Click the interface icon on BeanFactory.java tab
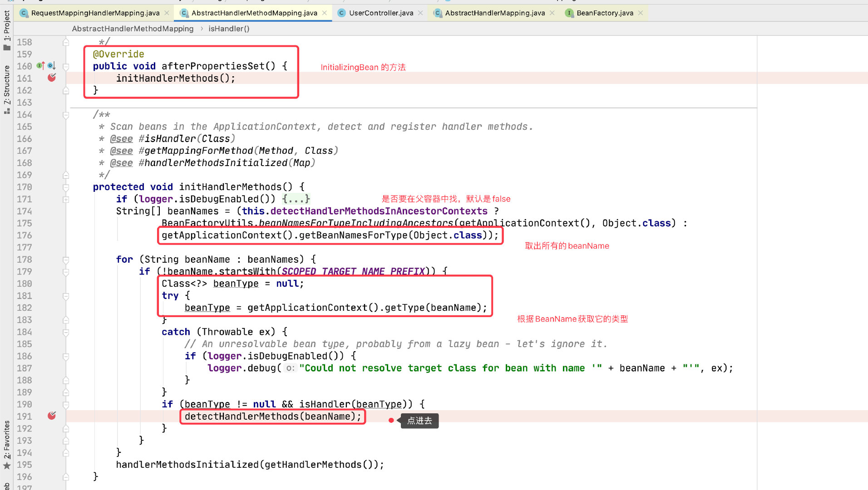The image size is (868, 490). 569,13
